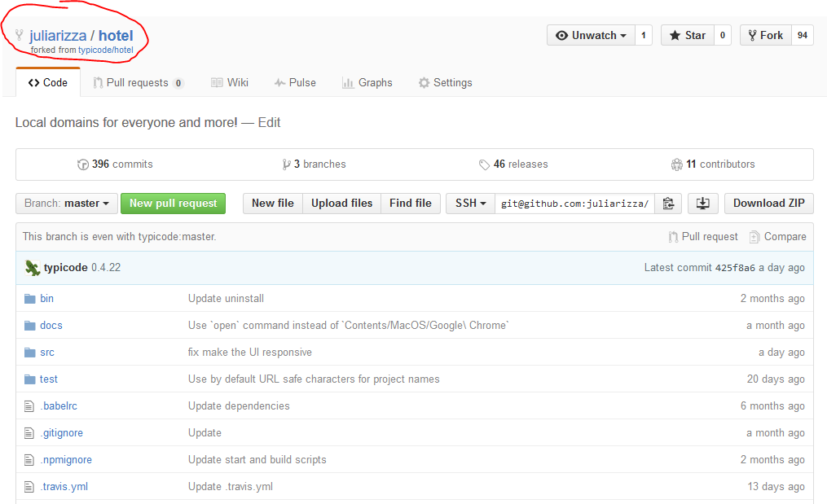Open the typicode/hotel source repo link
This screenshot has width=827, height=504.
click(106, 50)
